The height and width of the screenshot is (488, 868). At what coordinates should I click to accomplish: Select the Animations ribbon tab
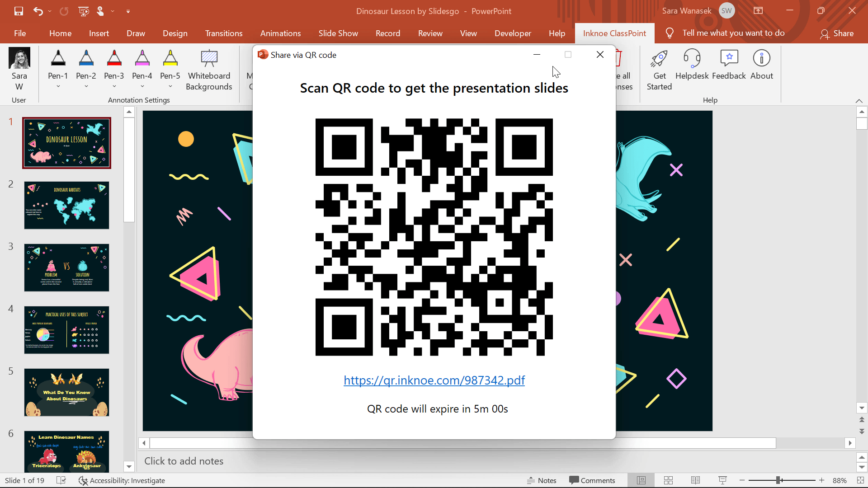coord(280,33)
